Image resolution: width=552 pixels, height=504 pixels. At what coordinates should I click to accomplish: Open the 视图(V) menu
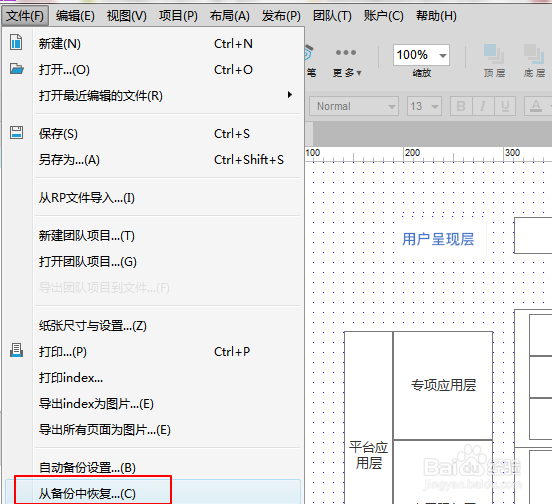tap(127, 16)
